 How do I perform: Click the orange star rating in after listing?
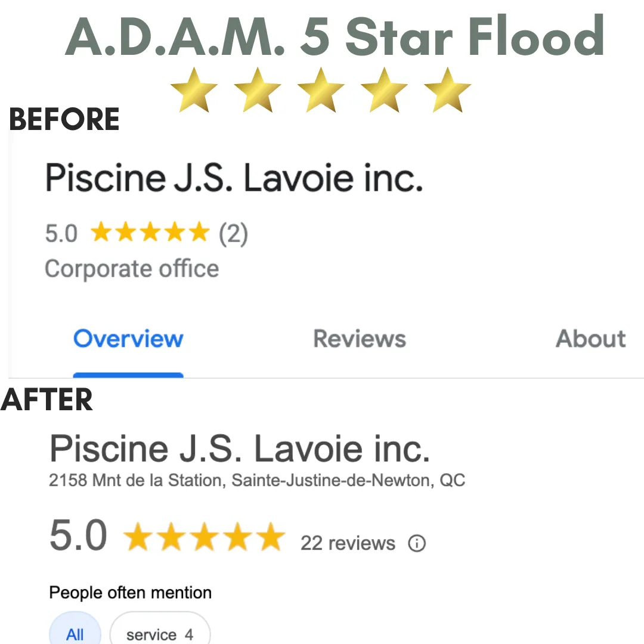pyautogui.click(x=204, y=537)
